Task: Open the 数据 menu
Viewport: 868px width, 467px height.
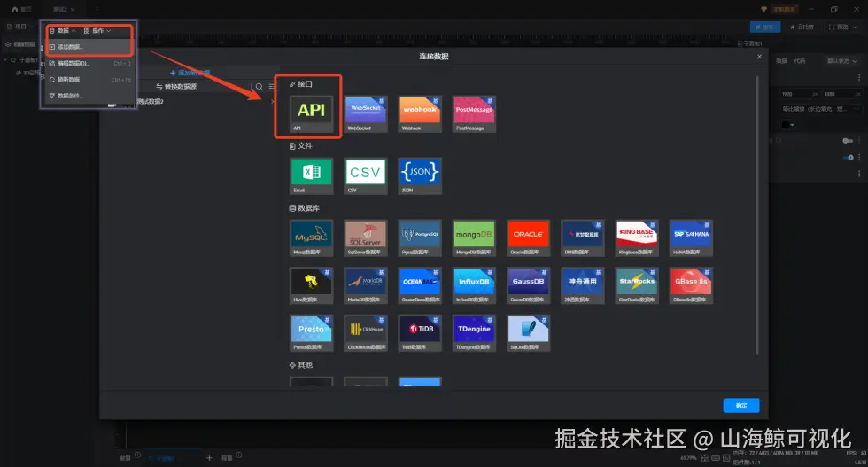Action: click(x=63, y=30)
